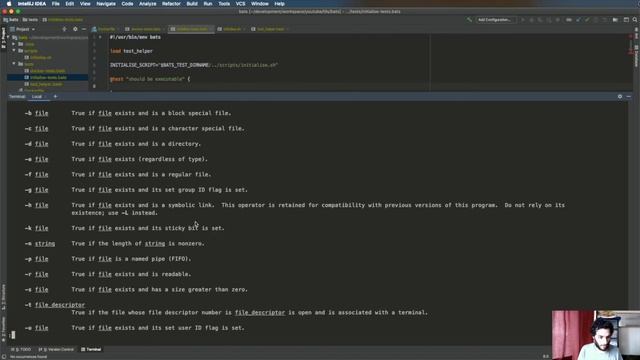This screenshot has height=360, width=640.
Task: Expand the first collapsed folder under bats
Action: pos(14,44)
